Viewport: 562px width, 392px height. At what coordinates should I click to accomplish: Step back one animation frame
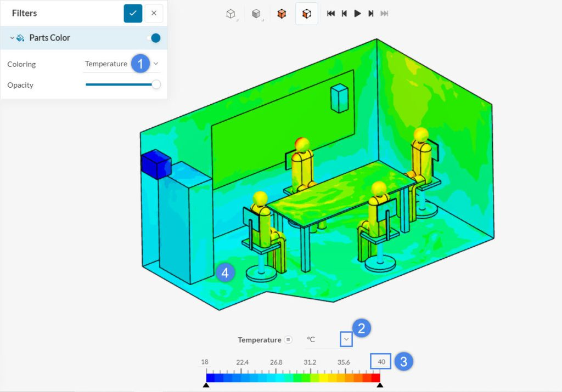[344, 14]
